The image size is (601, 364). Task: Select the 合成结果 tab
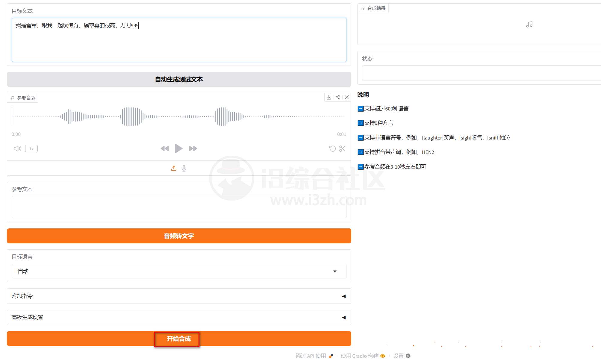[x=373, y=8]
